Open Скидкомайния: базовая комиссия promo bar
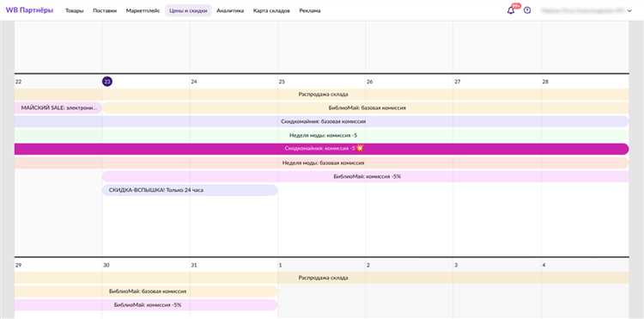Viewport: 644px width, 319px height. pyautogui.click(x=322, y=121)
